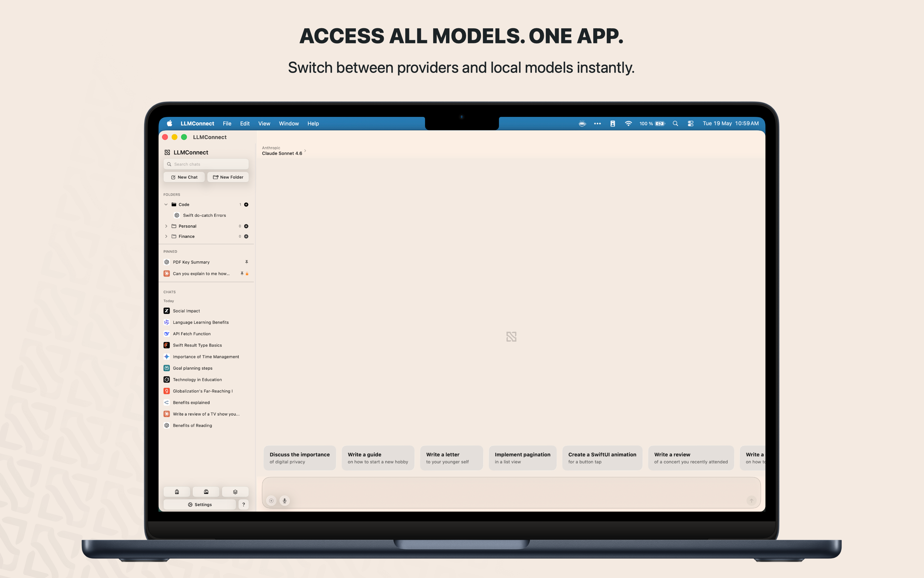Choose the 'Implement pagination' suggestion card

click(x=523, y=458)
